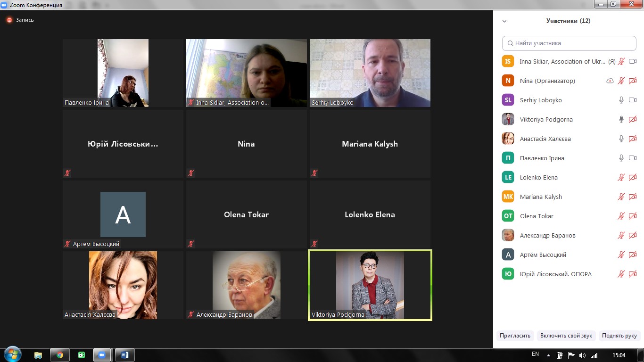Click muted mic icon on Olena Tokar tile
This screenshot has width=644, height=362.
tap(191, 244)
